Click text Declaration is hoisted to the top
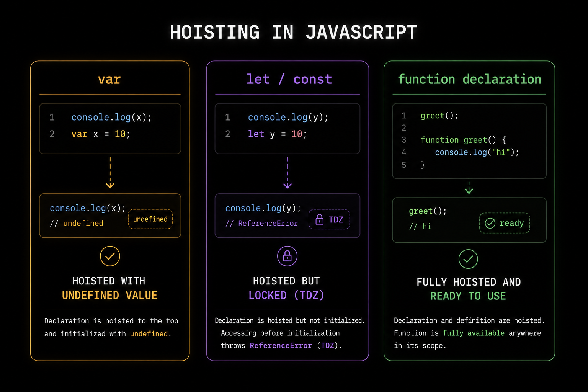 [111, 321]
